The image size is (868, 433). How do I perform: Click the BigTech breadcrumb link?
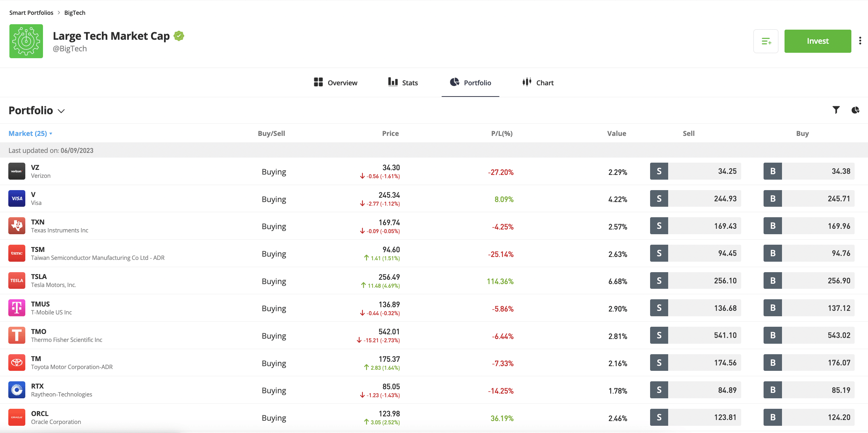pyautogui.click(x=75, y=13)
